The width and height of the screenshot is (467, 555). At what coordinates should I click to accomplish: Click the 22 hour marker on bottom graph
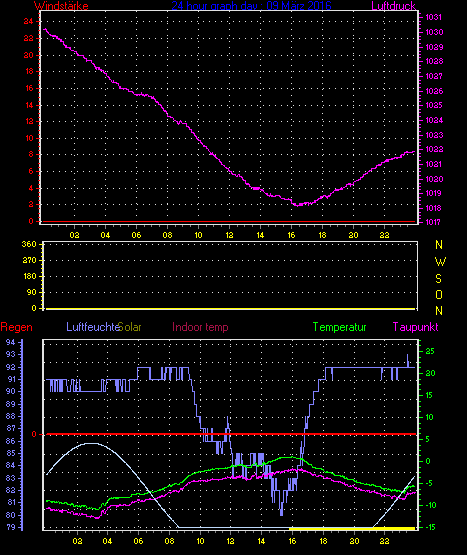(x=385, y=541)
